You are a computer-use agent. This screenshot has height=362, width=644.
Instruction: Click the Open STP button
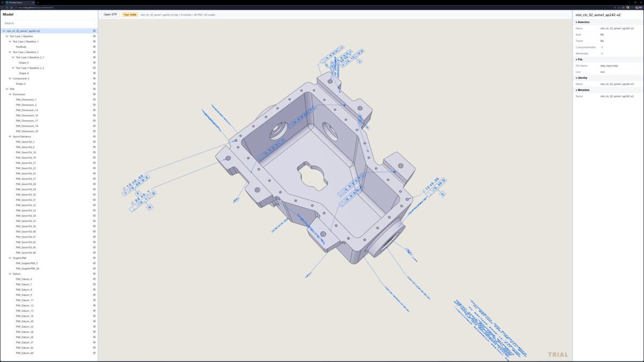tap(110, 14)
